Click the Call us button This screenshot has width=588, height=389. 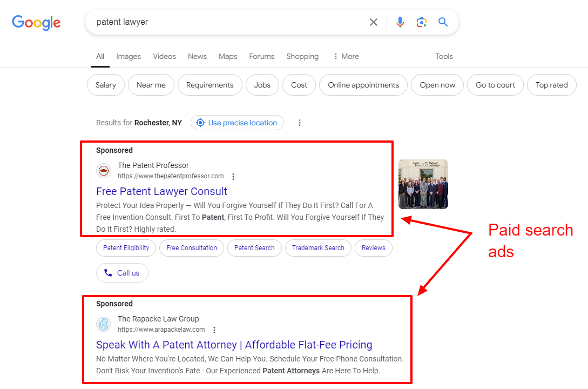[122, 273]
